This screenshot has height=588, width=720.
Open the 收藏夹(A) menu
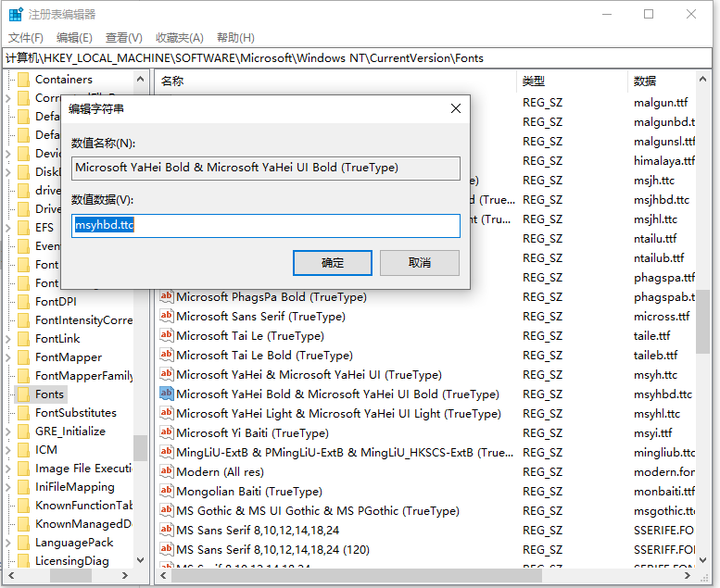coord(180,38)
